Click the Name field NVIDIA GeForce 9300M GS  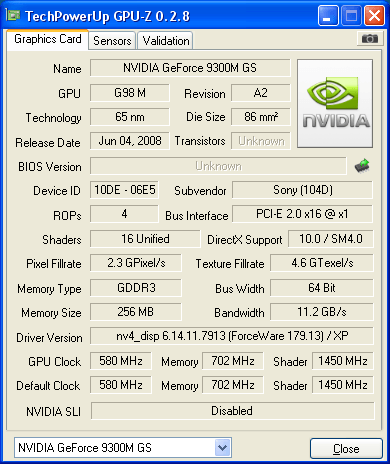[190, 68]
